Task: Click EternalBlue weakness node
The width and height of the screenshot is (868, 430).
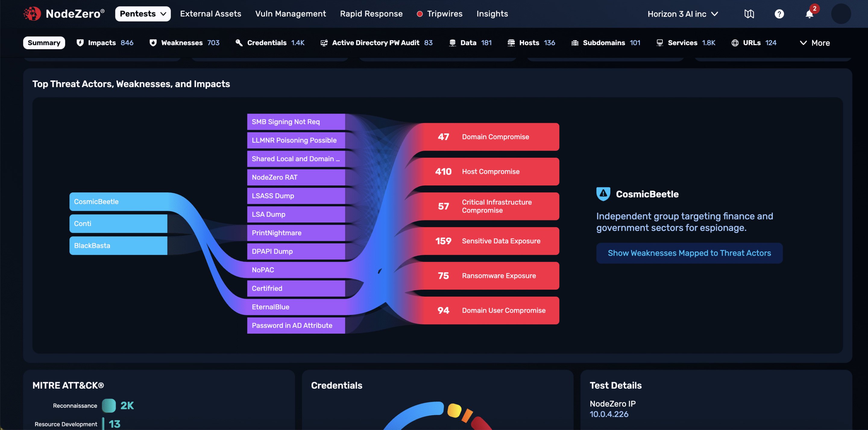Action: pos(296,307)
